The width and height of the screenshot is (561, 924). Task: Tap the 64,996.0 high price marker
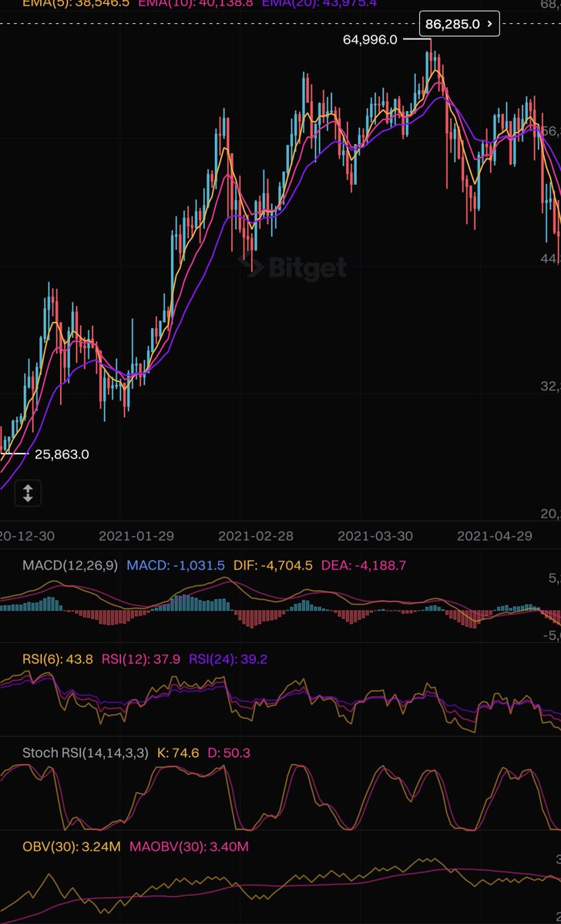click(x=370, y=39)
